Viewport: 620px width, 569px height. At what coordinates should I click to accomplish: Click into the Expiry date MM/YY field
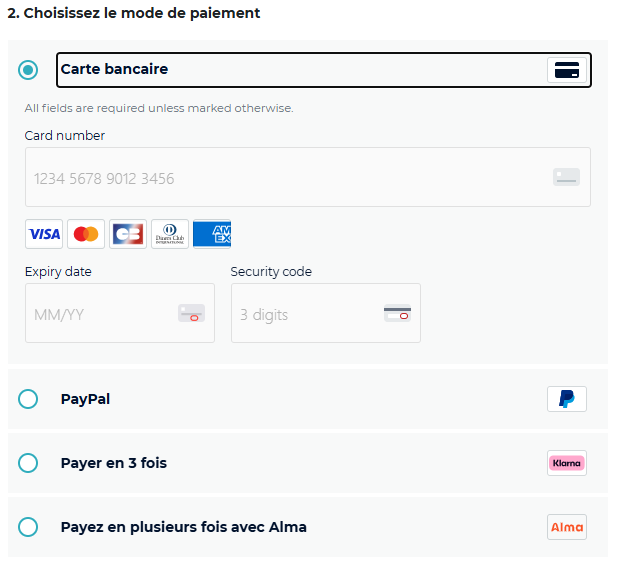click(x=100, y=314)
